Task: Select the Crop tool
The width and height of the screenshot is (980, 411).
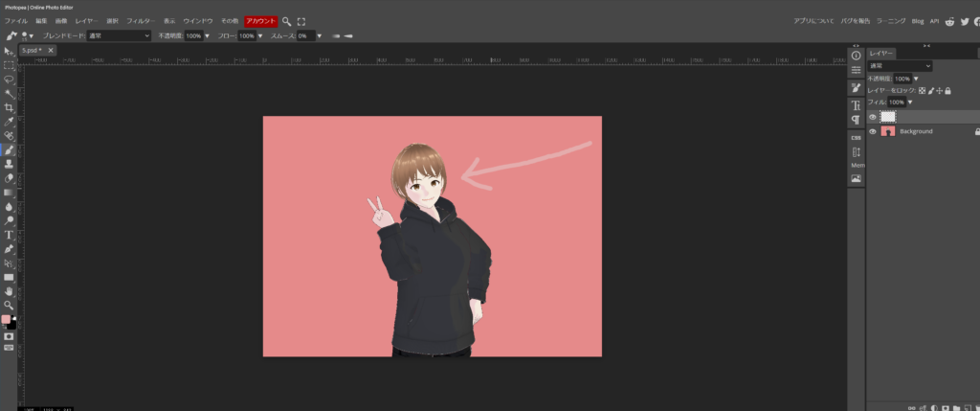Action: [9, 107]
